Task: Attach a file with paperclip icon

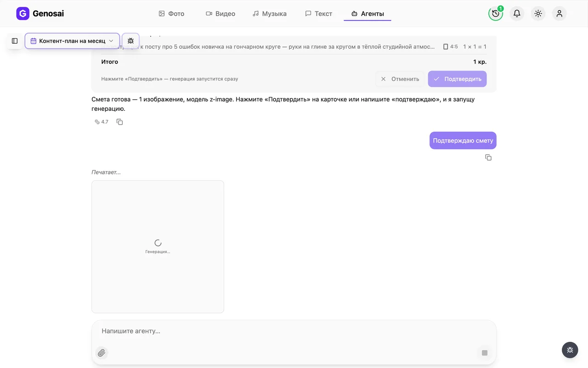Action: click(x=102, y=353)
